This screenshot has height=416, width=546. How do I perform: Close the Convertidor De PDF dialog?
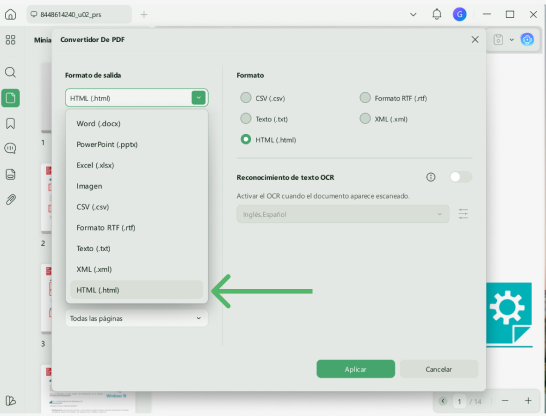pyautogui.click(x=475, y=40)
